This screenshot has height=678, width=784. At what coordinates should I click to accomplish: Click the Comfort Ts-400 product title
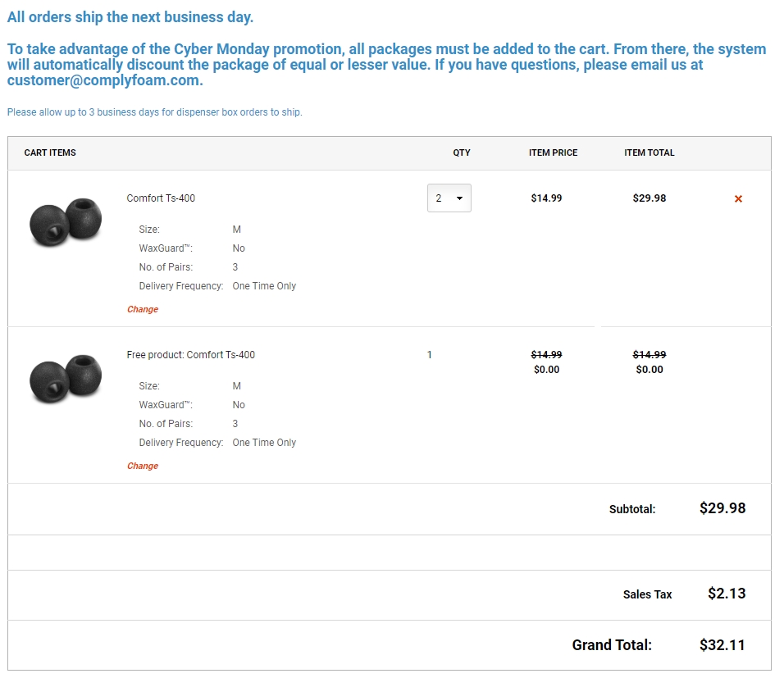pyautogui.click(x=161, y=198)
